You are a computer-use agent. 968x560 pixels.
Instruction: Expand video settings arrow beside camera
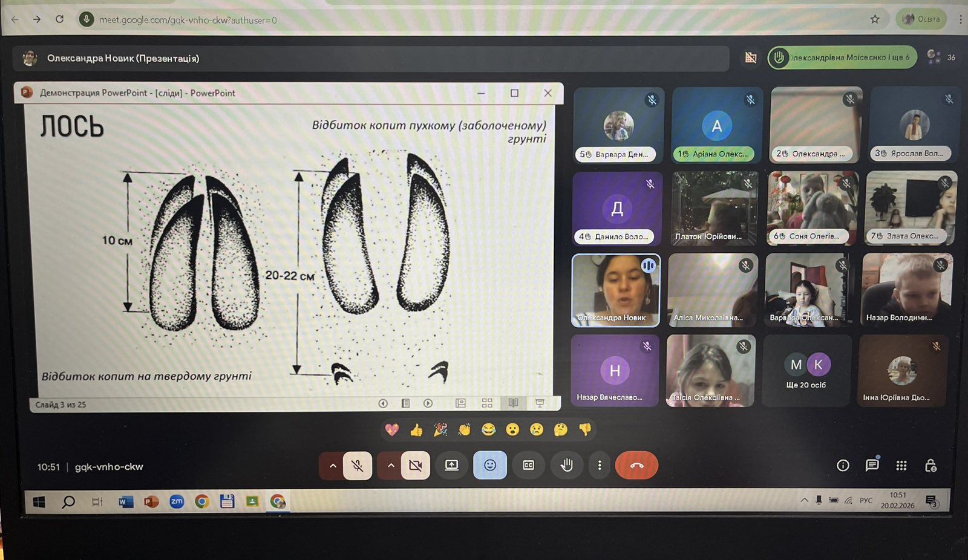[391, 466]
